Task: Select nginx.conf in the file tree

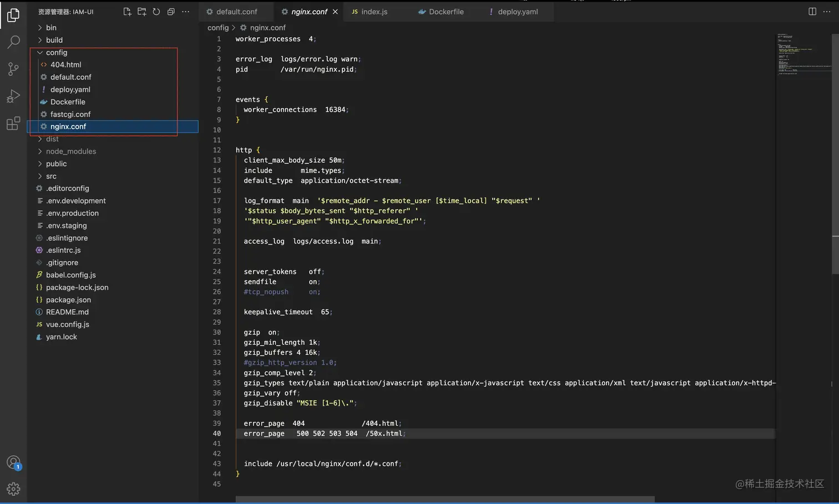Action: pyautogui.click(x=113, y=126)
